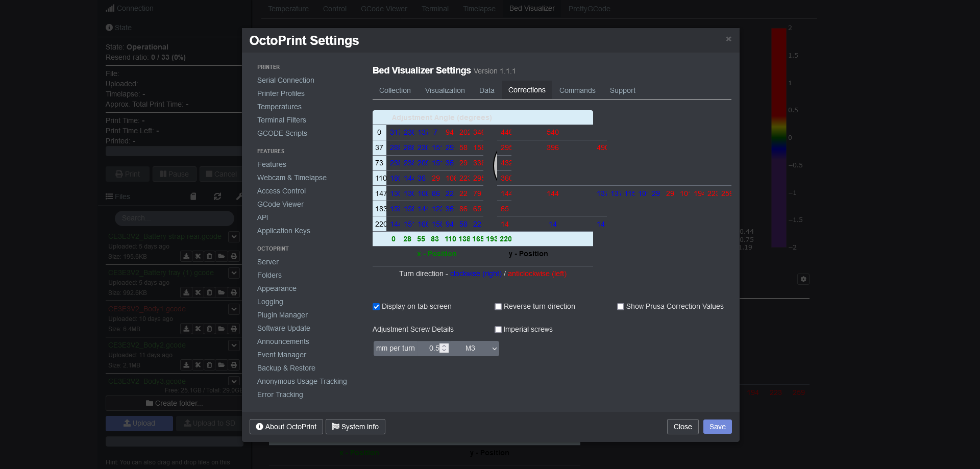
Task: Open Webcam & Timelapse settings
Action: pyautogui.click(x=292, y=178)
